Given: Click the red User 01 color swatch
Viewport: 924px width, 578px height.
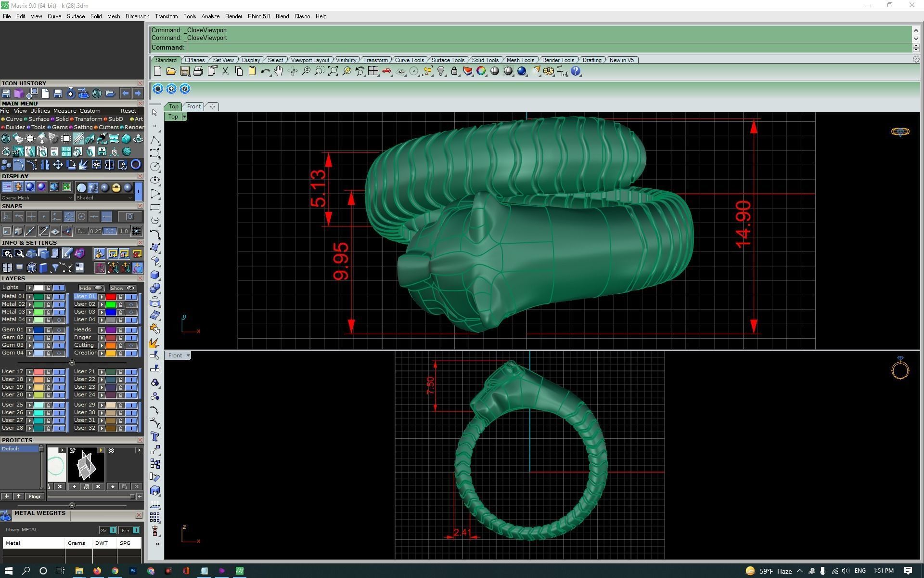Looking at the screenshot, I should [111, 297].
